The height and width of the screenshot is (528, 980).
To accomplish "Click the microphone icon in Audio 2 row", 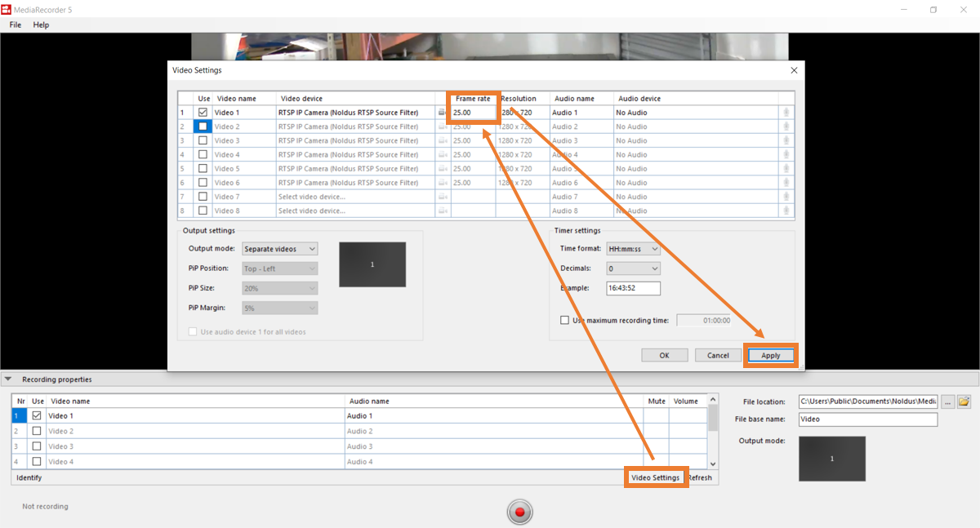I will [786, 126].
